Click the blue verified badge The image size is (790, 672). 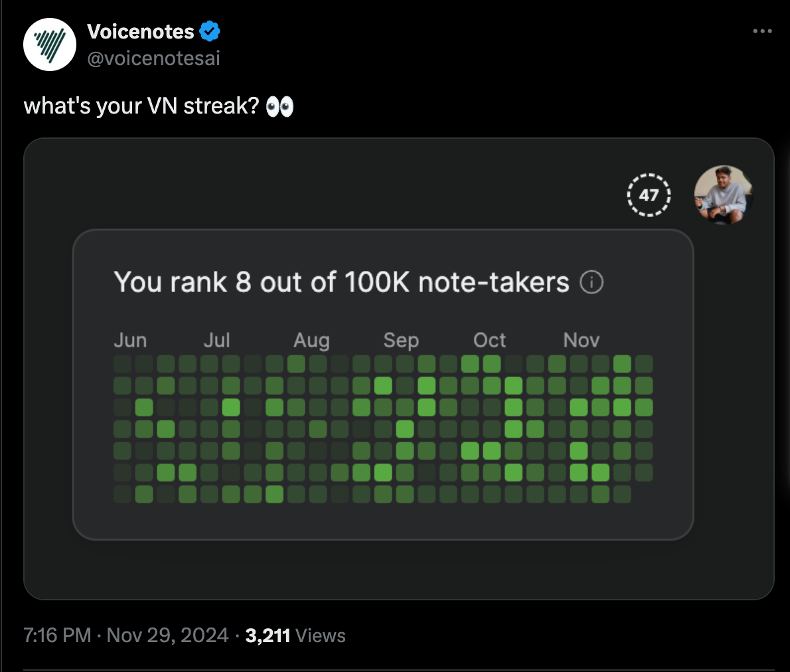(210, 31)
